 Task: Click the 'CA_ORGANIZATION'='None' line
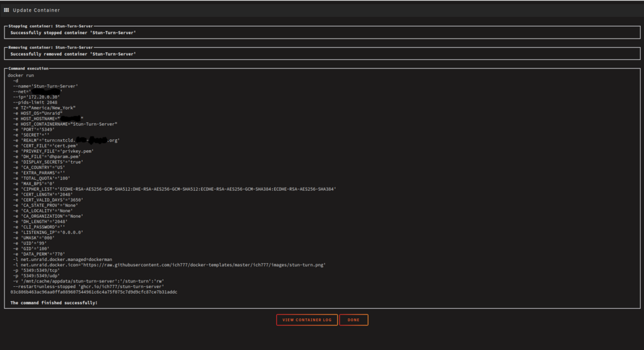pyautogui.click(x=48, y=216)
